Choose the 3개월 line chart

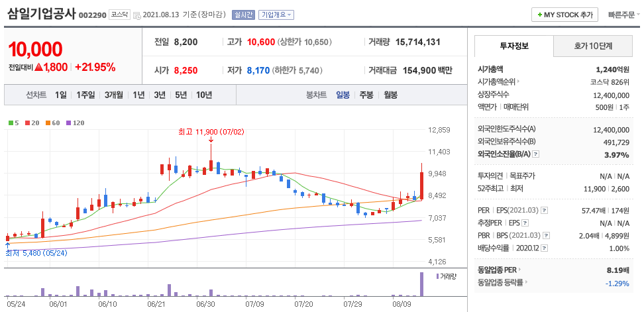tap(114, 95)
